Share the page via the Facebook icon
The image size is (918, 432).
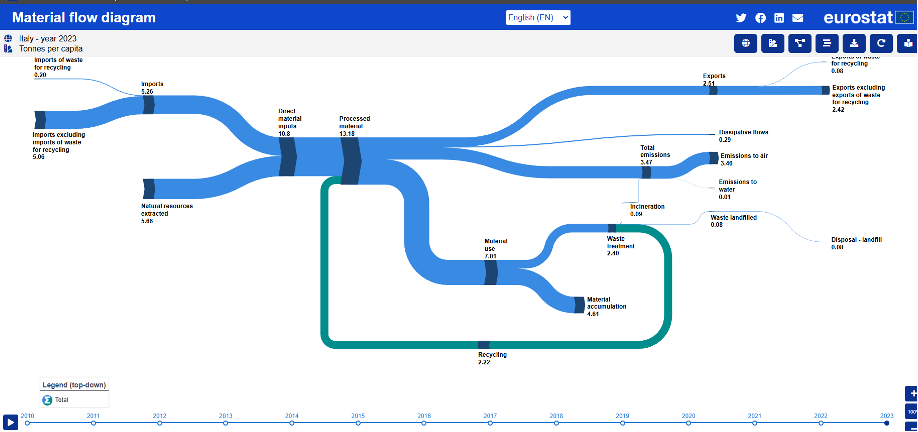coord(760,18)
